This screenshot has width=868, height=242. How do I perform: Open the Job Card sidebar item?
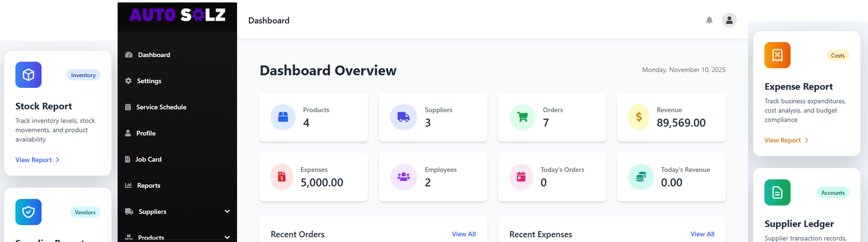point(148,160)
